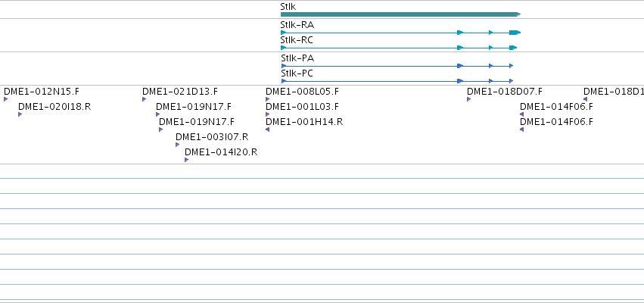Click the DME1-018D07.F label
The image size is (644, 303).
click(505, 92)
